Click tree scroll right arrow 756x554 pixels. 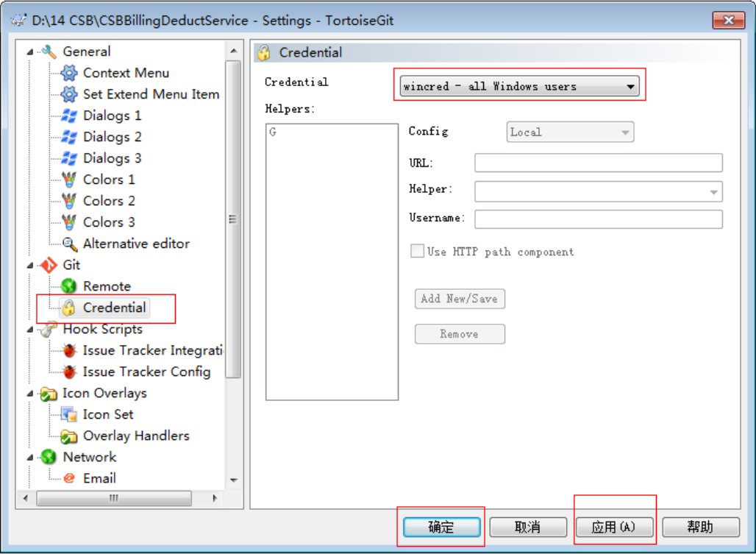click(215, 498)
